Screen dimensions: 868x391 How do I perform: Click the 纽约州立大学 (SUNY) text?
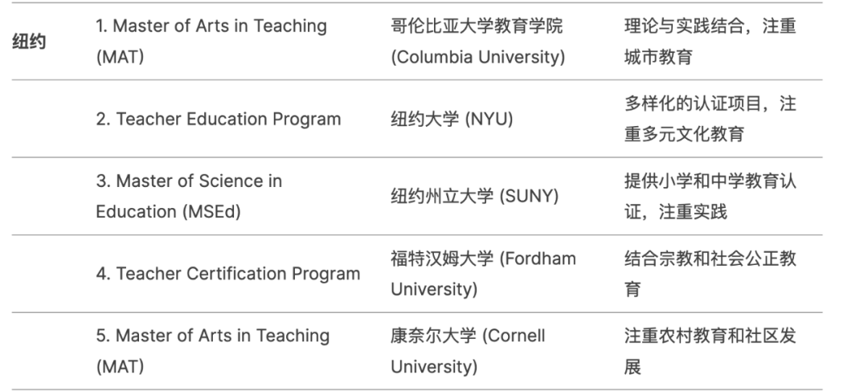(x=474, y=197)
